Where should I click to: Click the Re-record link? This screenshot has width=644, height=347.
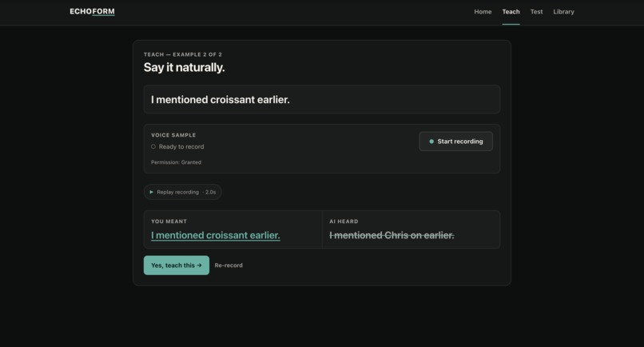[x=229, y=265]
